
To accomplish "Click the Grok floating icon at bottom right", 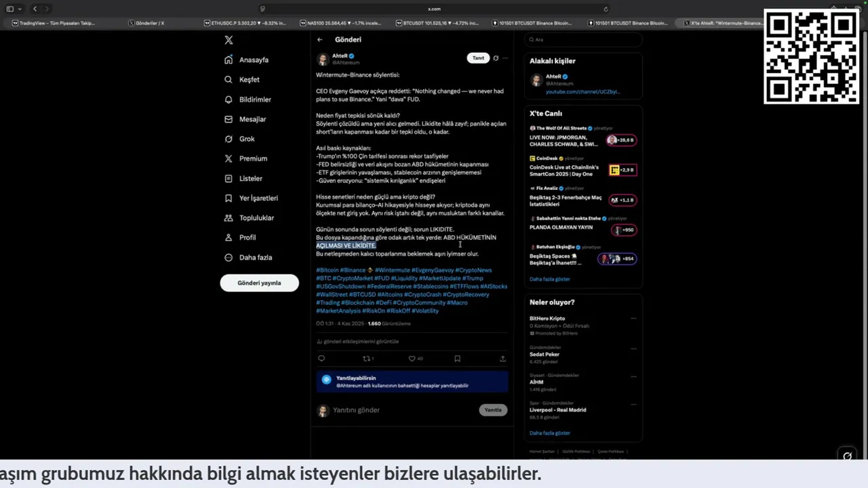I will coord(847,456).
